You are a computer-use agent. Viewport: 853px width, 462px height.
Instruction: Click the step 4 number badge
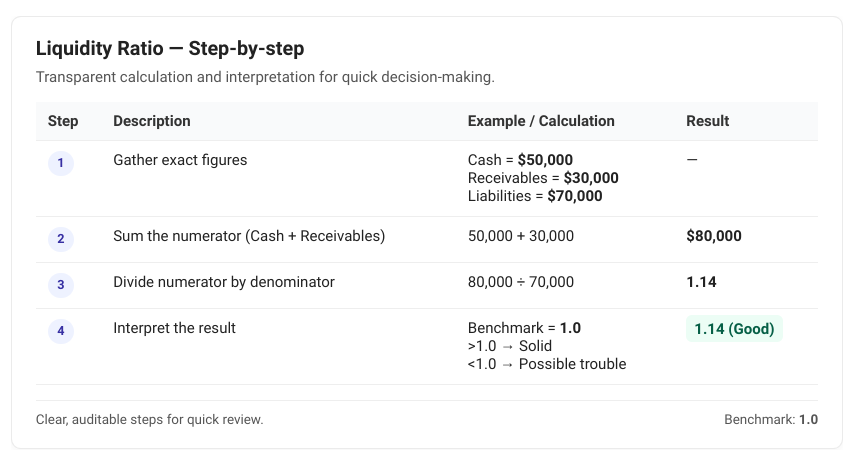pos(61,331)
